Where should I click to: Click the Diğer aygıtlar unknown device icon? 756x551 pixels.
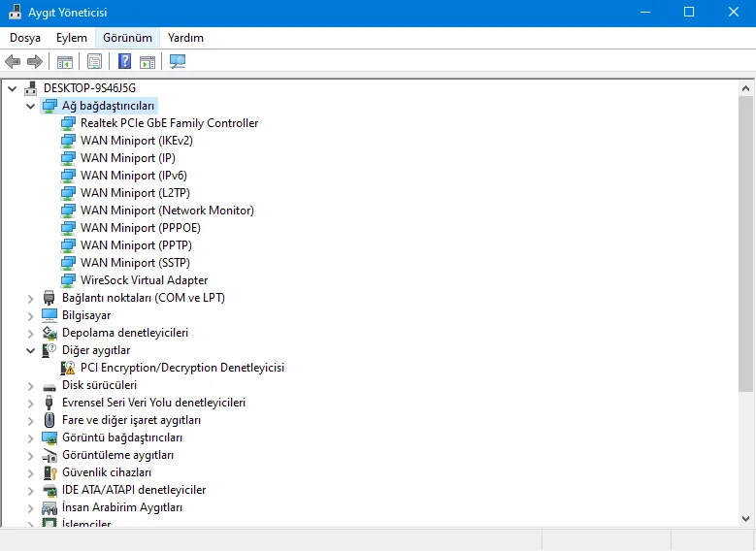pos(49,350)
